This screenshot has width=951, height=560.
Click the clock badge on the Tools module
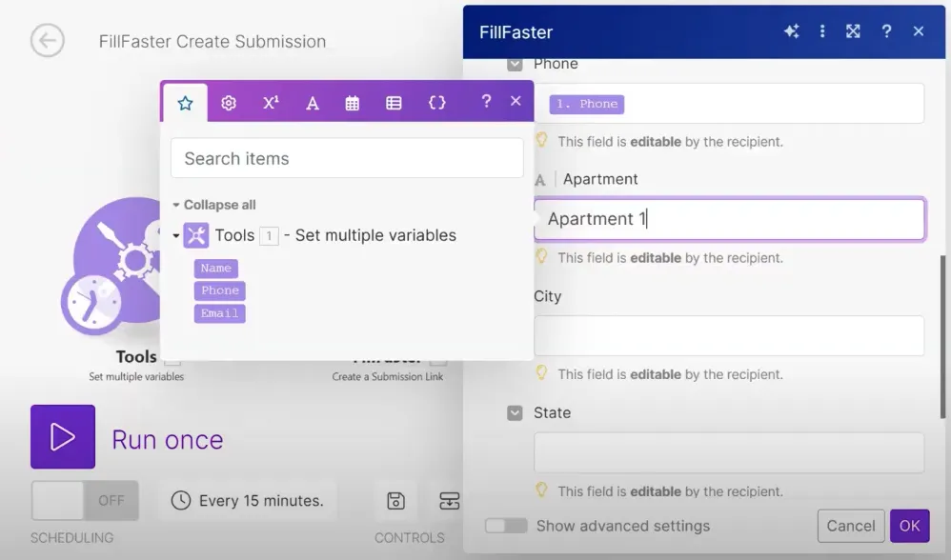click(94, 302)
